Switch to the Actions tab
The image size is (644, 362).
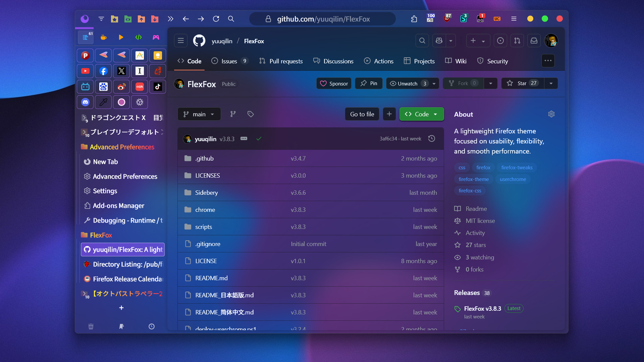point(379,61)
